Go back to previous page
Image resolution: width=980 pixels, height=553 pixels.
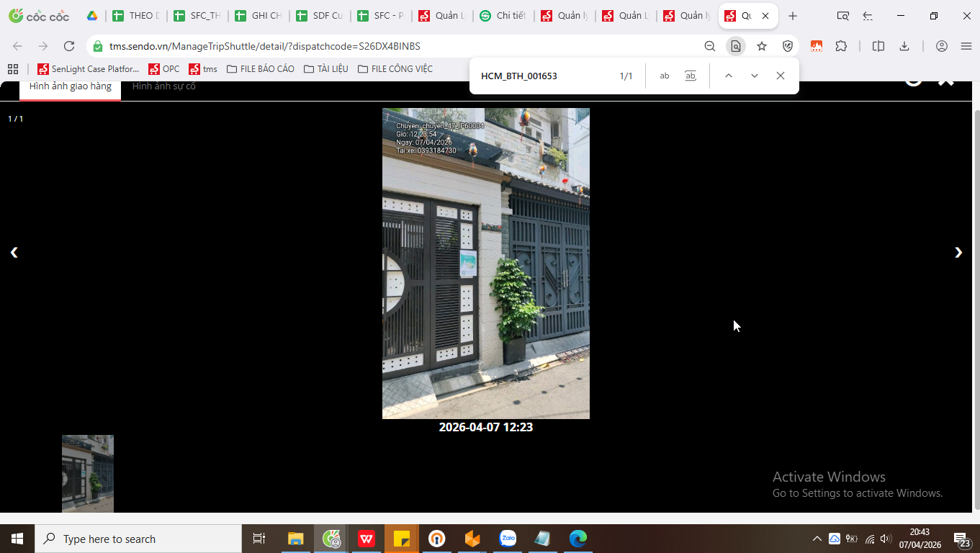tap(17, 46)
